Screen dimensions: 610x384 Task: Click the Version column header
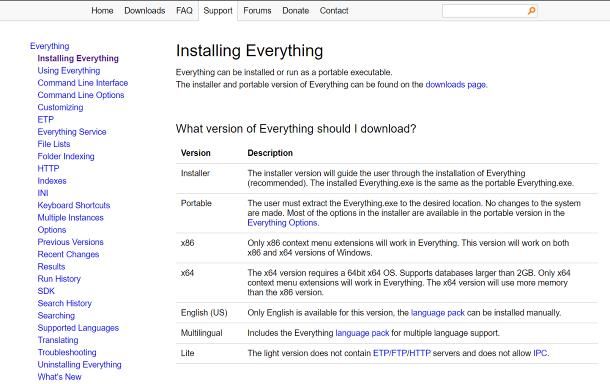195,153
